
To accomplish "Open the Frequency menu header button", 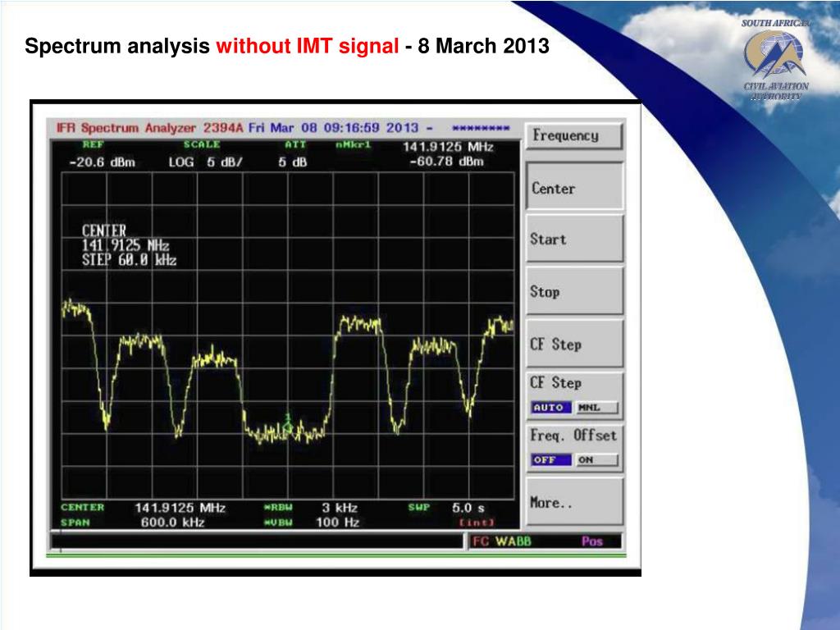I will point(573,136).
